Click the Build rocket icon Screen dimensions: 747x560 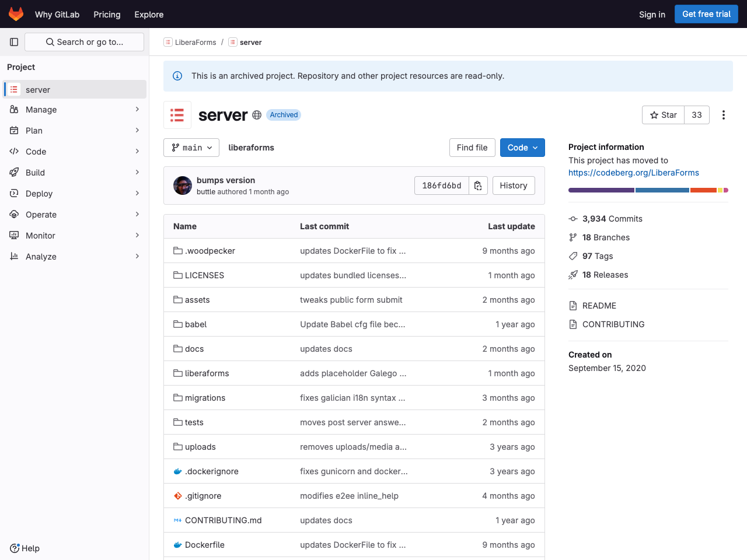coord(14,173)
